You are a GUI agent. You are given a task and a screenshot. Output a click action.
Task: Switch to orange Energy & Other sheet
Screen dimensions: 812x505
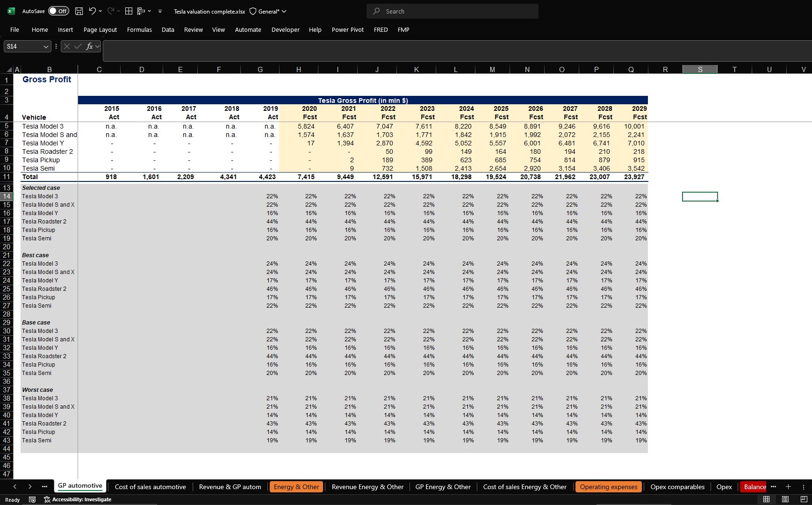click(296, 487)
